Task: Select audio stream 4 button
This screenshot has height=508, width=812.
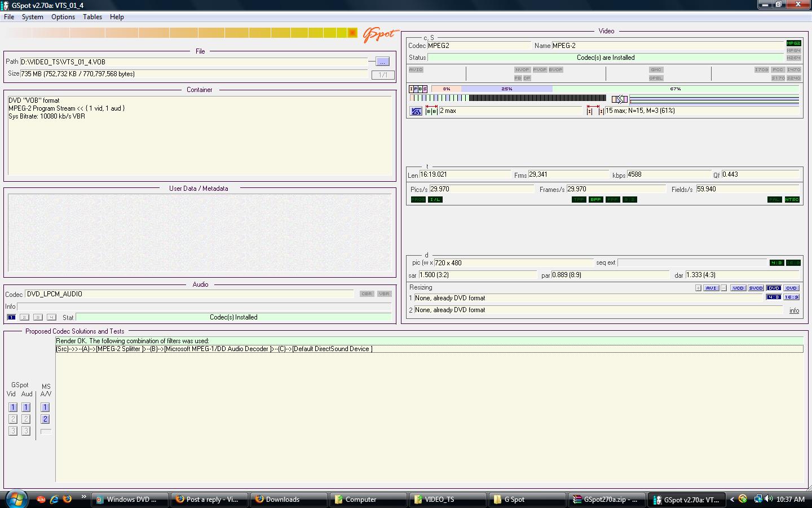Action: 51,317
